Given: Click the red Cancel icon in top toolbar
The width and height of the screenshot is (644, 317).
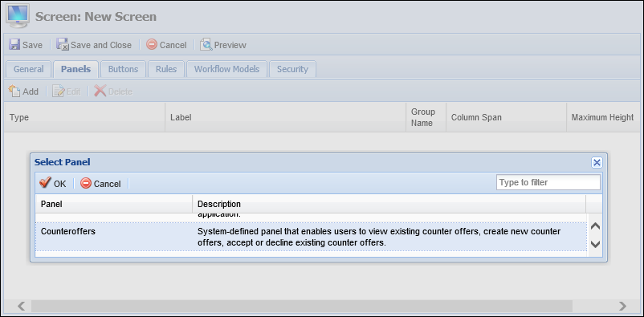Looking at the screenshot, I should tap(152, 44).
